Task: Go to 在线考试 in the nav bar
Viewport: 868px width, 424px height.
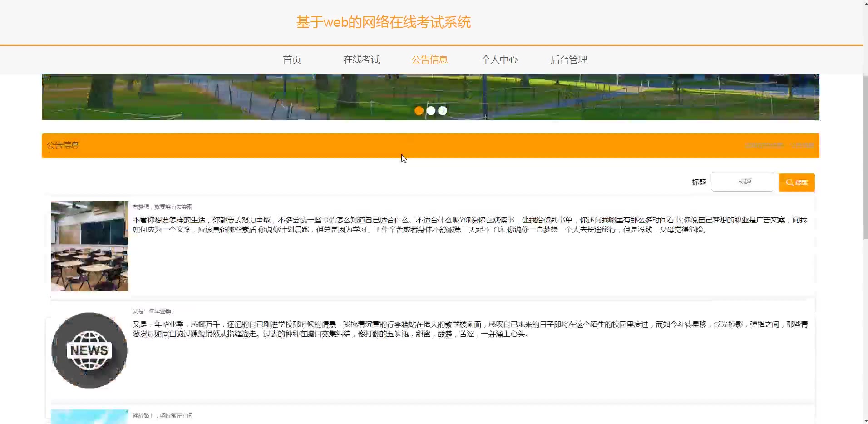Action: (x=361, y=59)
